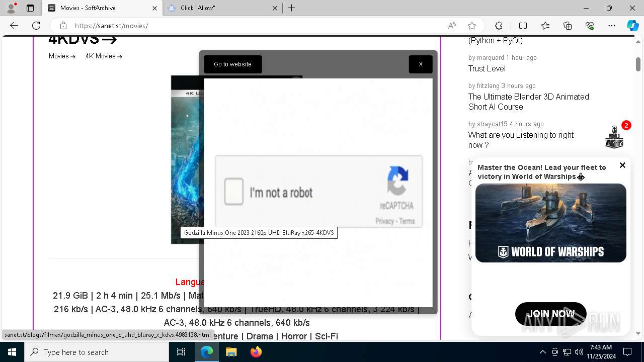This screenshot has height=362, width=644.
Task: Open a new browser tab
Action: [291, 8]
